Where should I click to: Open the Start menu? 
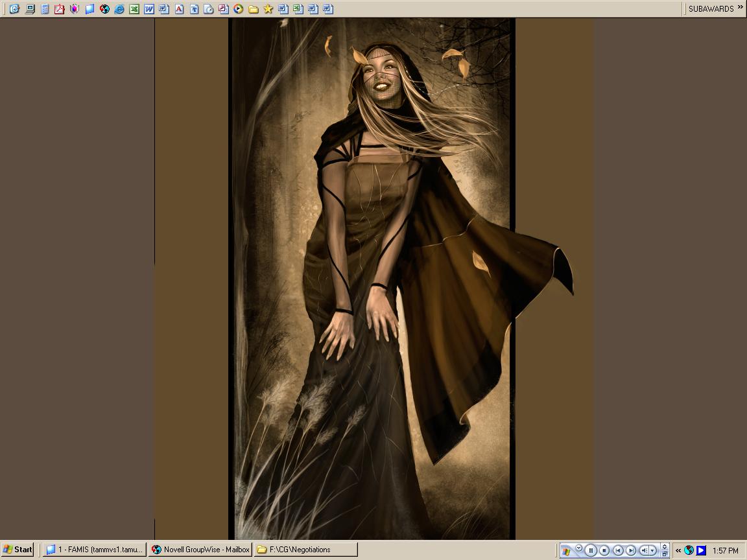pos(18,550)
